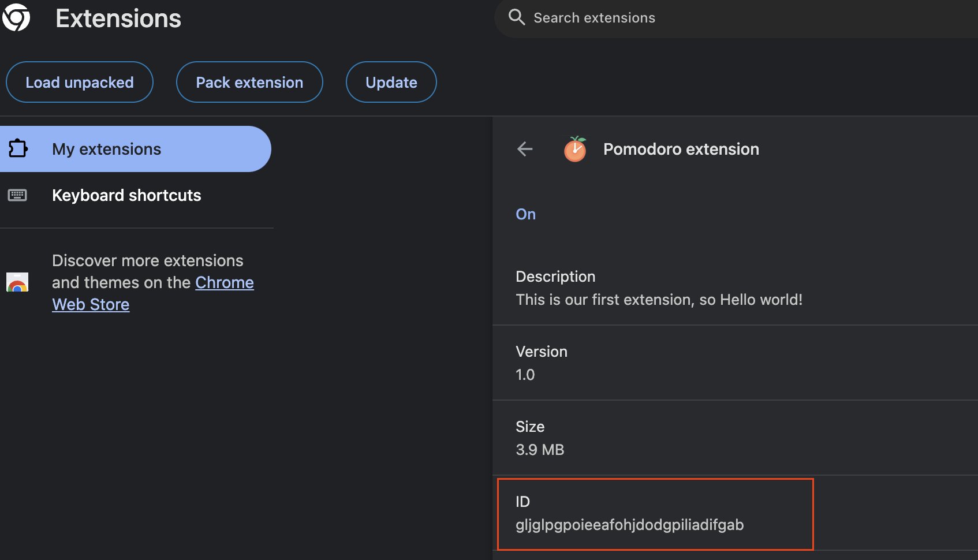The width and height of the screenshot is (978, 560).
Task: Open the Keyboard shortcuts section
Action: (135, 195)
